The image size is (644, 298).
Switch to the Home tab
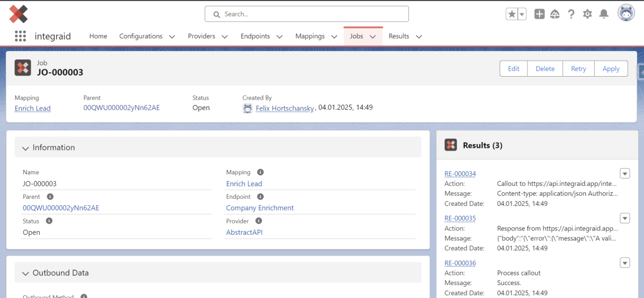98,36
